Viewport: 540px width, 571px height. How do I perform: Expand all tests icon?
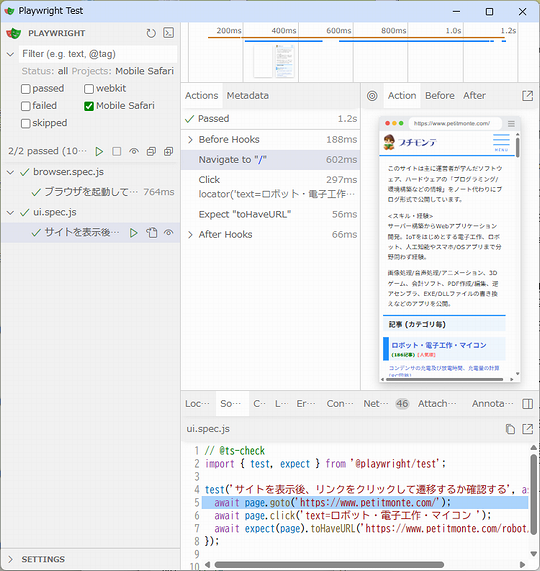coord(168,151)
